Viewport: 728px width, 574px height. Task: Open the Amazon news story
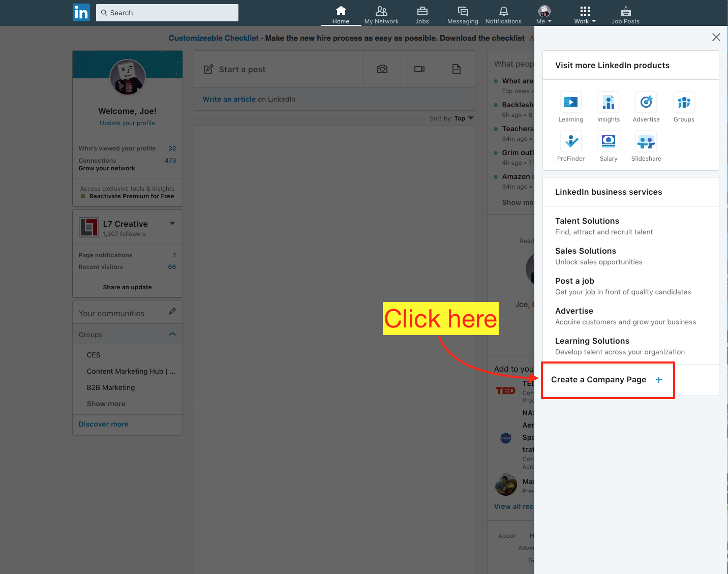(x=518, y=176)
